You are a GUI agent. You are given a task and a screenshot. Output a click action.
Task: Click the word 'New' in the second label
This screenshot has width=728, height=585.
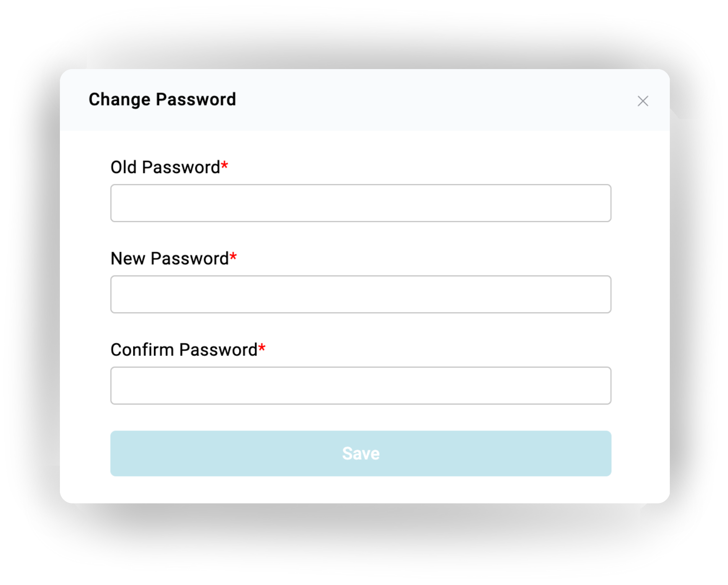(128, 259)
